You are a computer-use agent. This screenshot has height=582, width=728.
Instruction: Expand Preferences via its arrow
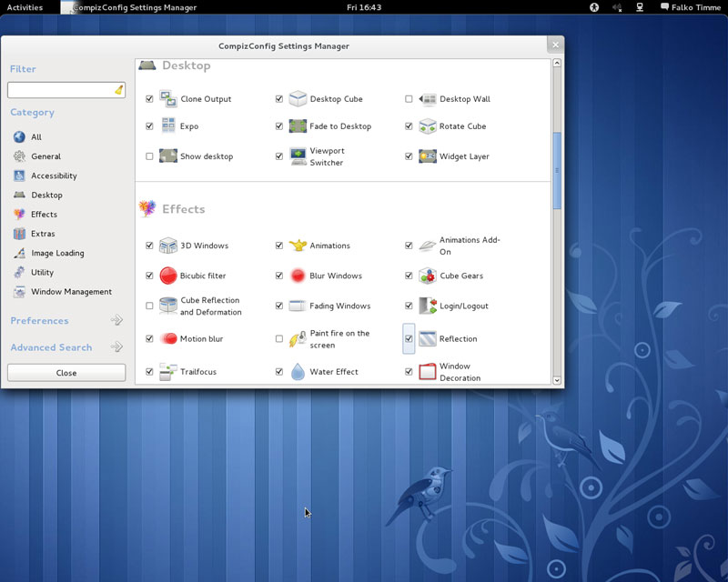coord(117,320)
